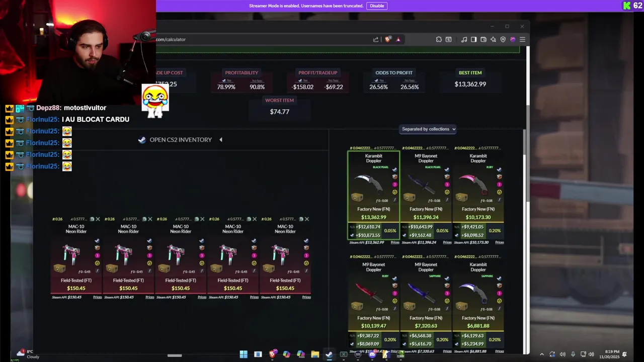Click pink crescent icon on Karambit Black Pearl card
This screenshot has height=362, width=644.
pyautogui.click(x=394, y=185)
